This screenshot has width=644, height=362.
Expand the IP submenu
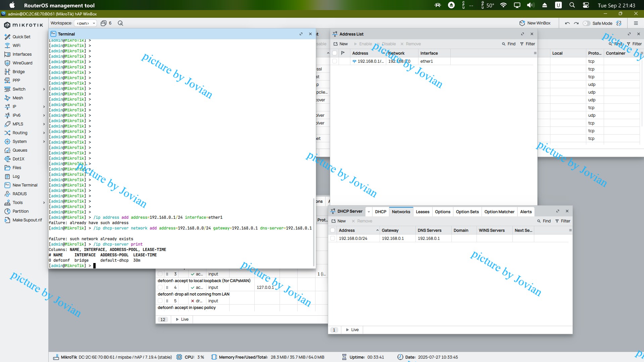(44, 107)
